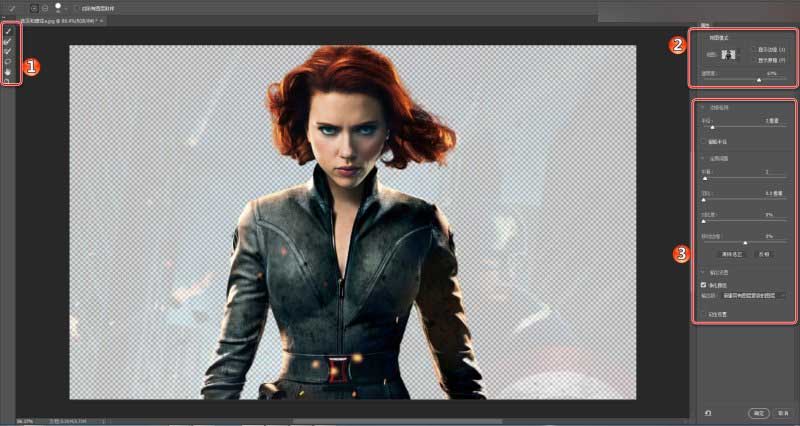The width and height of the screenshot is (800, 426).
Task: Click the Properties panel title tab
Action: 705,25
